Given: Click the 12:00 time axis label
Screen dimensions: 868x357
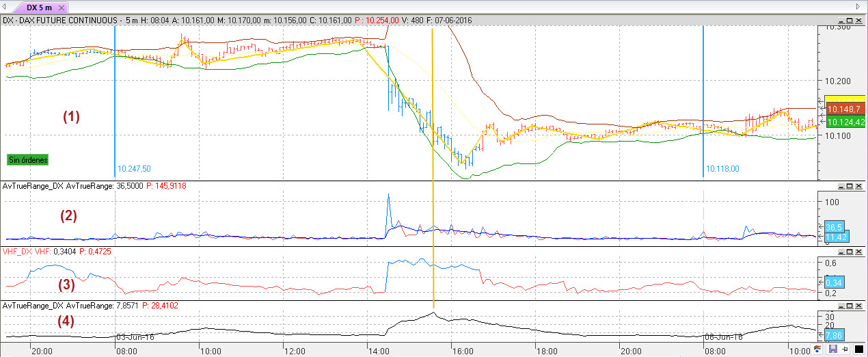Looking at the screenshot, I should [294, 351].
